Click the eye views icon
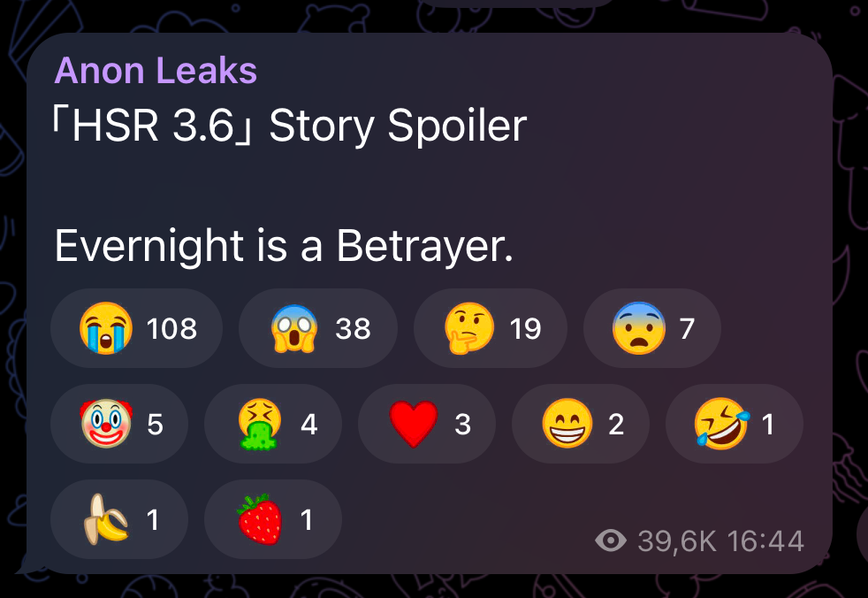868x598 pixels. [x=611, y=540]
